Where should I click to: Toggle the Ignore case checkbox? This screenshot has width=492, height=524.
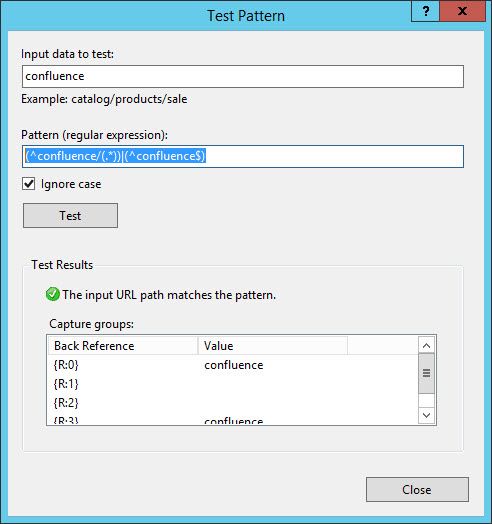pos(29,184)
